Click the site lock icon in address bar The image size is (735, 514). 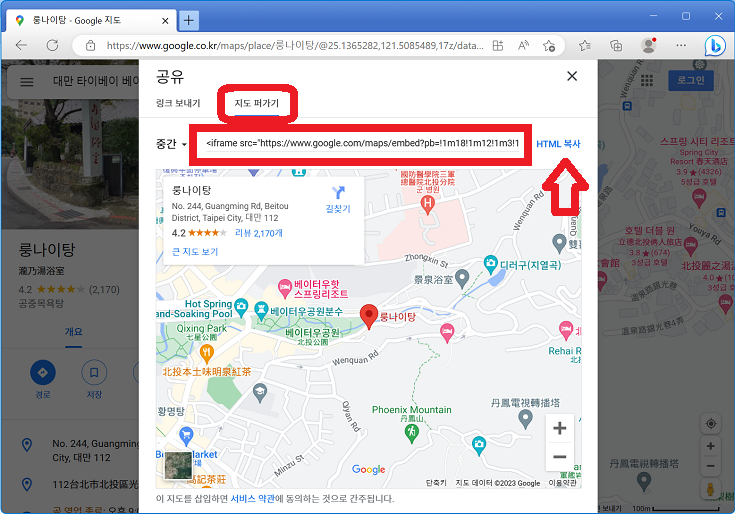[x=90, y=45]
